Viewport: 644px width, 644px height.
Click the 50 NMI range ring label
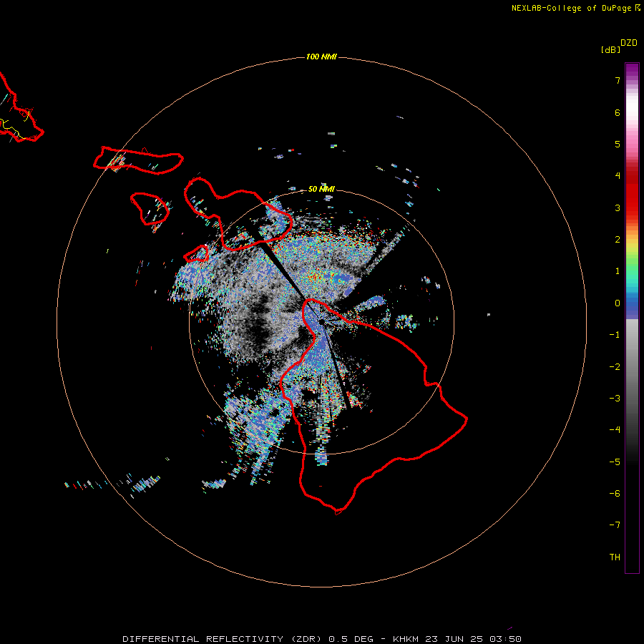pos(321,189)
